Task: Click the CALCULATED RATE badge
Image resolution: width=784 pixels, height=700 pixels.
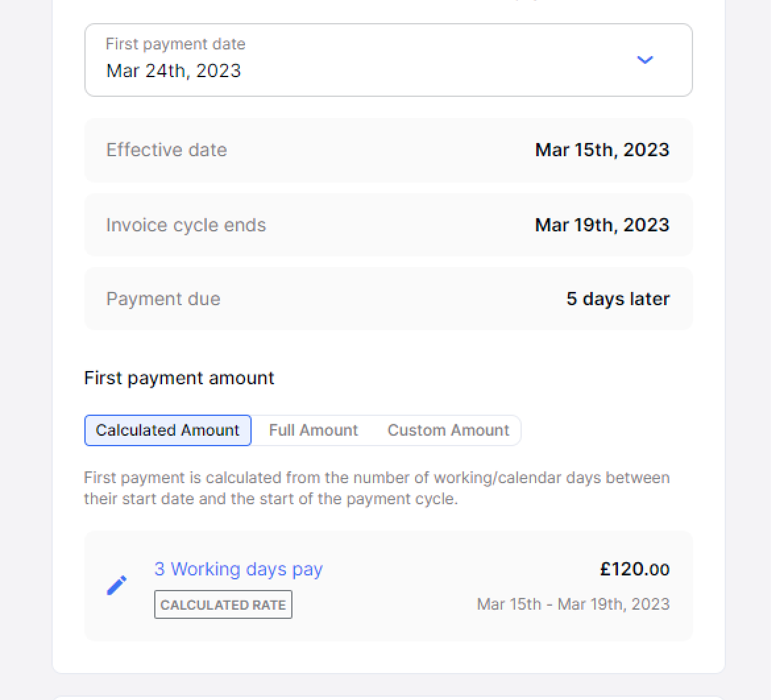Action: click(223, 604)
